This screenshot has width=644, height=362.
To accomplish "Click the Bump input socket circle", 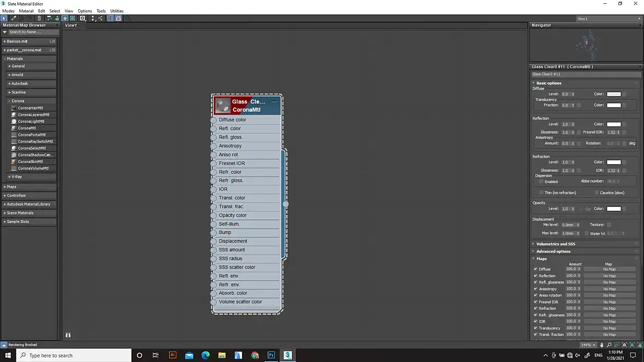I will pos(213,233).
